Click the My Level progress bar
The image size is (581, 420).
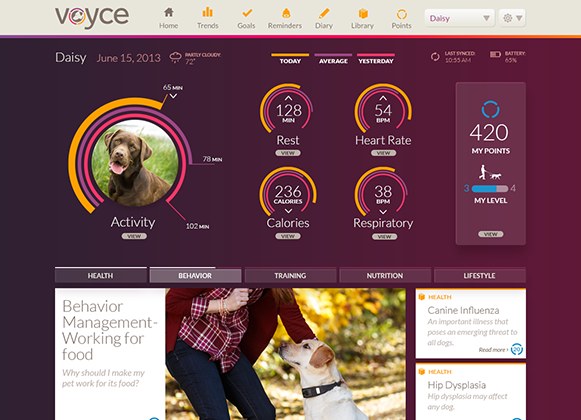tap(490, 188)
